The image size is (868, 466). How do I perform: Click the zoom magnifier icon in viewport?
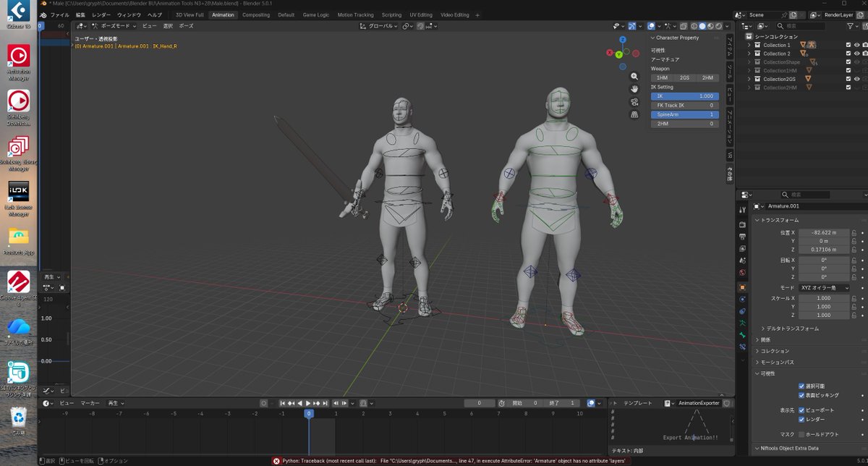(x=634, y=76)
